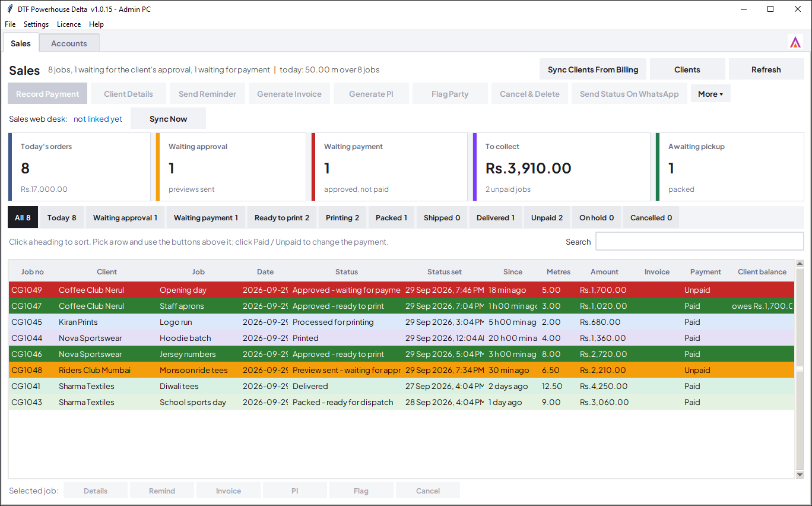Open the Settings menu
This screenshot has height=506, width=812.
tap(36, 24)
